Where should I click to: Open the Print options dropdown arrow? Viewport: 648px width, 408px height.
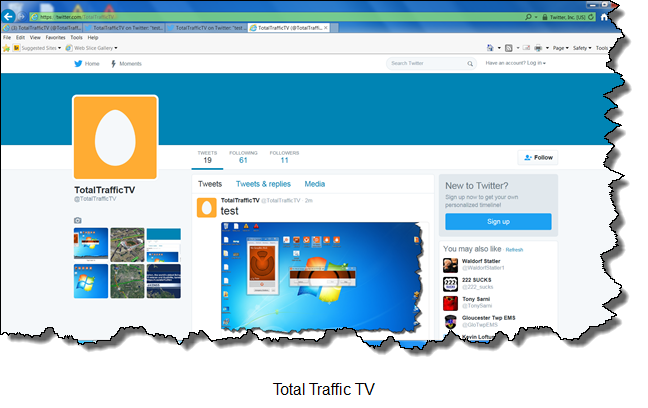548,48
